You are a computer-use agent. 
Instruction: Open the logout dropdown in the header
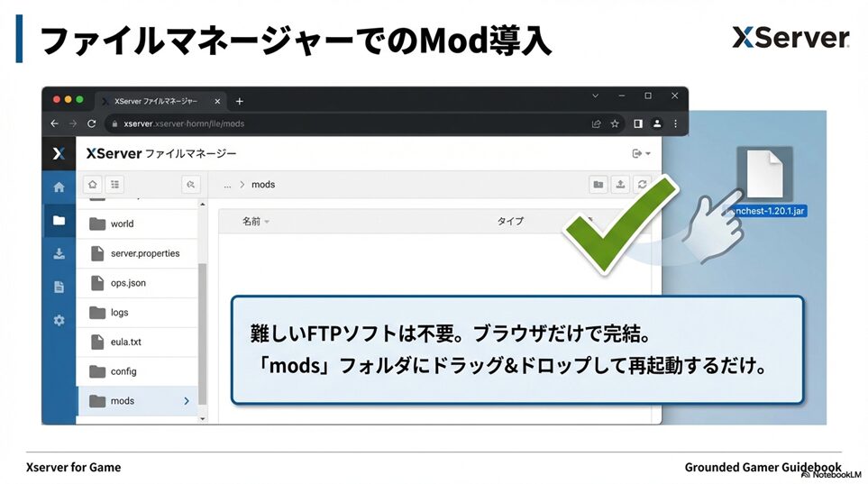pos(641,154)
